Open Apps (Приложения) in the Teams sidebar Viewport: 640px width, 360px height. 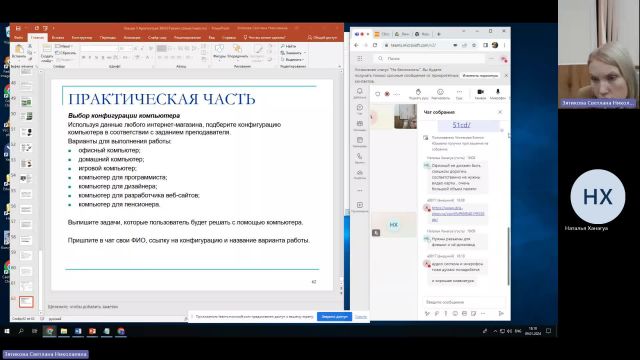360,207
